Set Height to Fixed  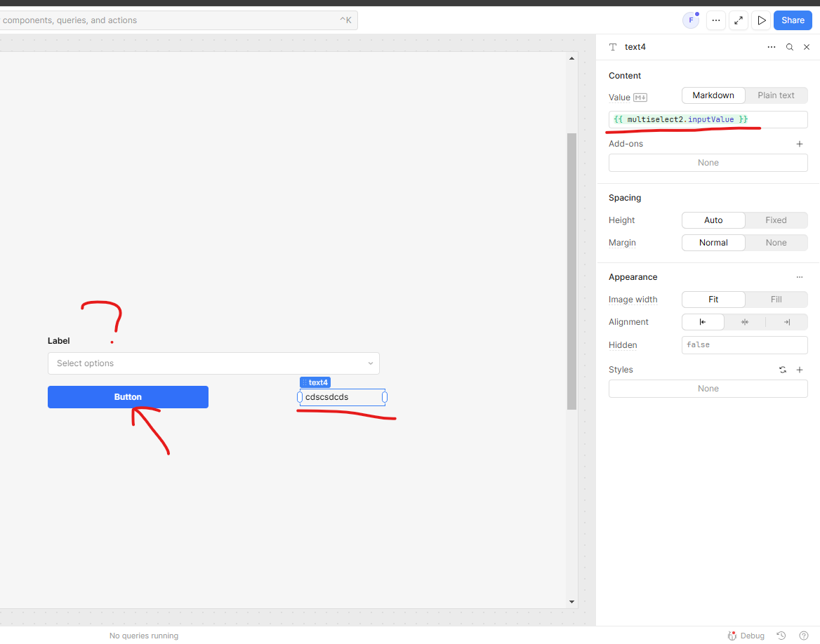(x=776, y=220)
